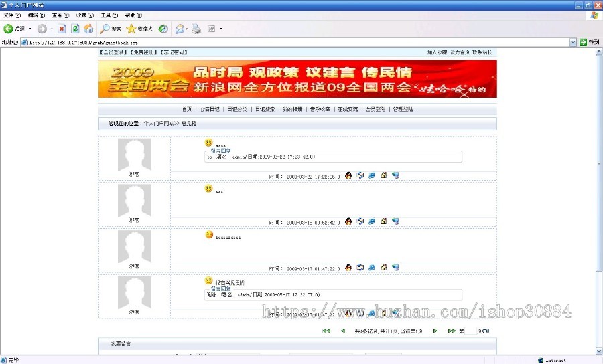
Task: Go to previous page with the green left arrow
Action: (x=343, y=331)
